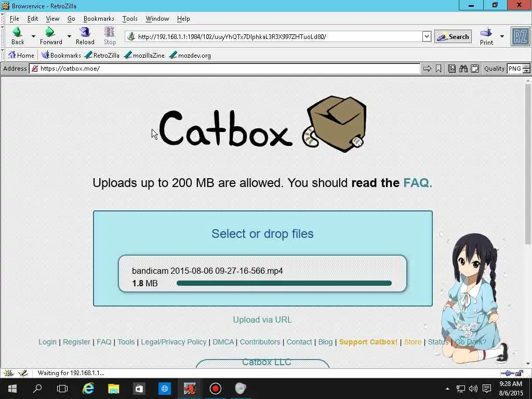This screenshot has width=532, height=399.
Task: Click the page vertical scrollbar thumb
Action: click(x=528, y=165)
